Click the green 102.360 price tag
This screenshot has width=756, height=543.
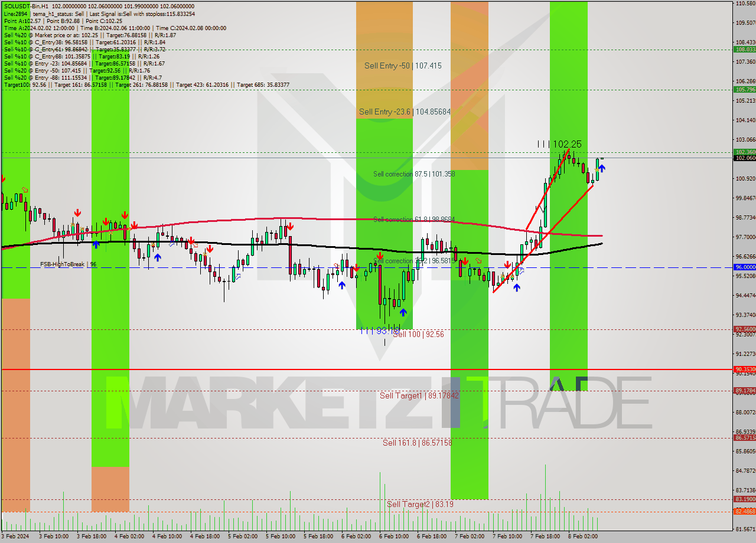(x=745, y=152)
